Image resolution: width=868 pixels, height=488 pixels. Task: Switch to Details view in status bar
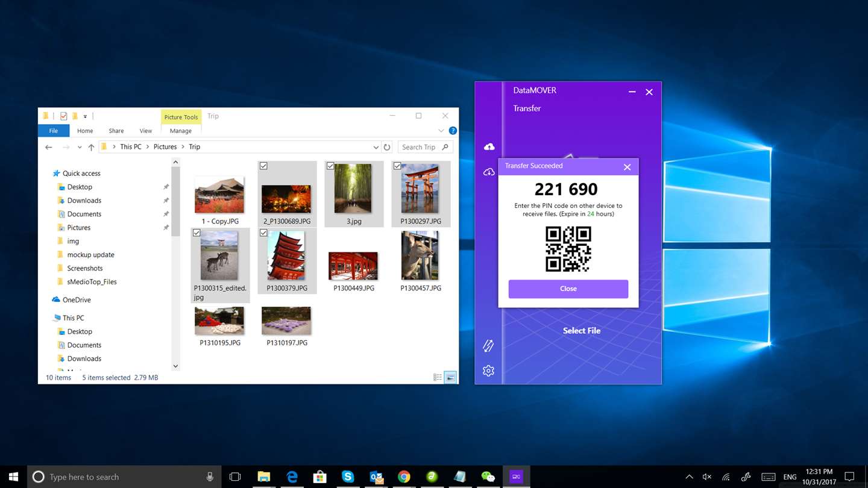click(438, 378)
